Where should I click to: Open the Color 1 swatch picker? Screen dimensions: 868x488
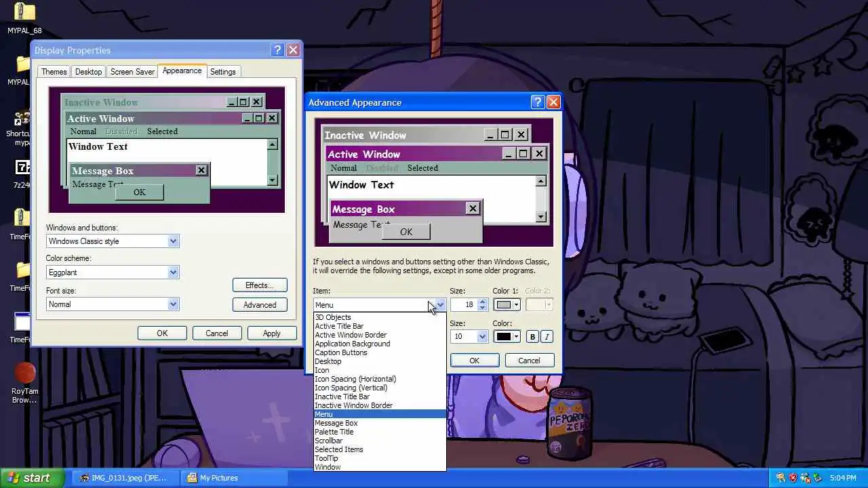point(507,305)
